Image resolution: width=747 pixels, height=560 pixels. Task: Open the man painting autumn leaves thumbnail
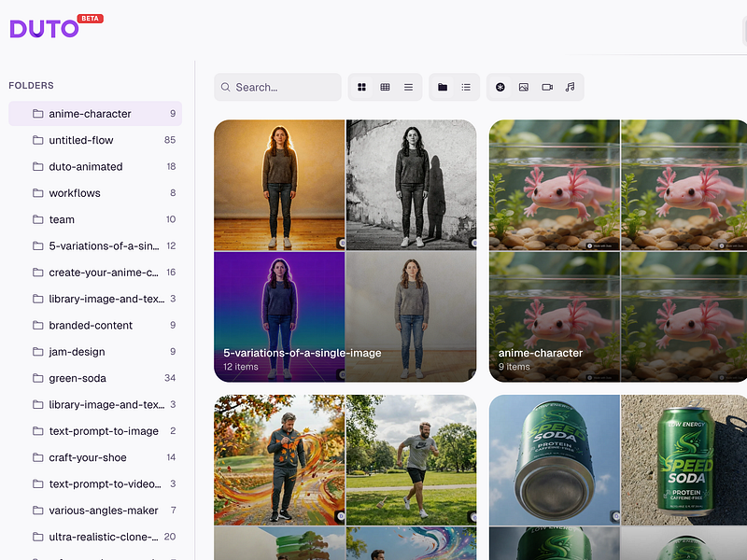(x=279, y=460)
